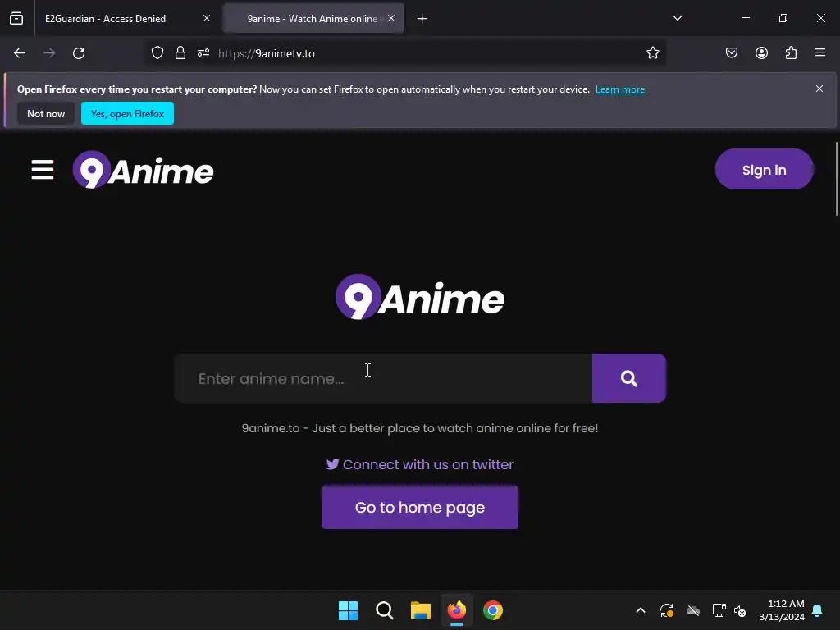Click the OneDrive cloud tray icon

pyautogui.click(x=693, y=610)
